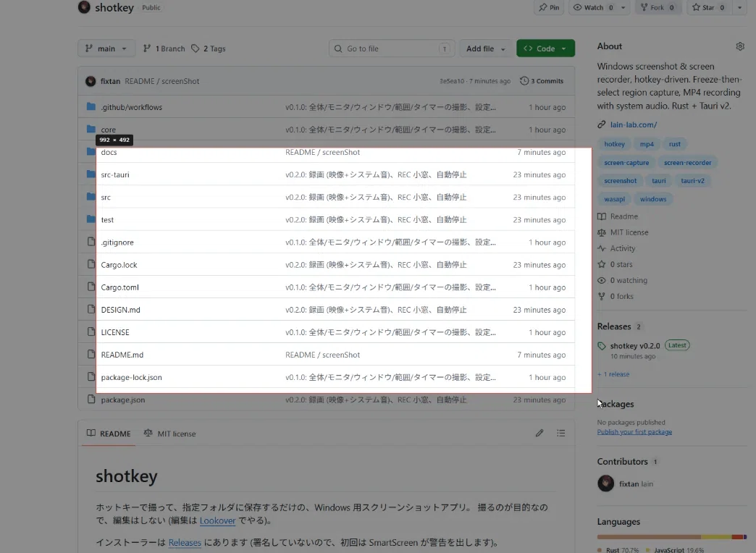Select the tauri-v2 topic tag
756x553 pixels.
tap(692, 180)
